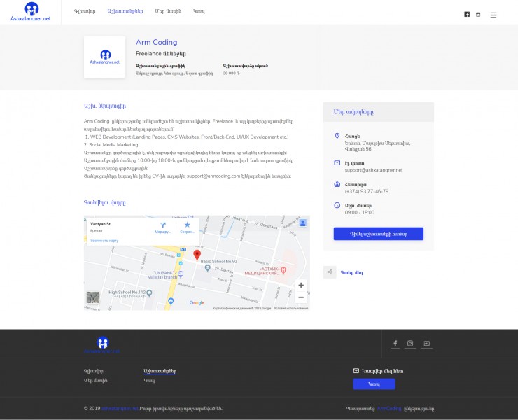Click the 30 000 salary value
The height and width of the screenshot is (420, 518).
click(x=231, y=73)
